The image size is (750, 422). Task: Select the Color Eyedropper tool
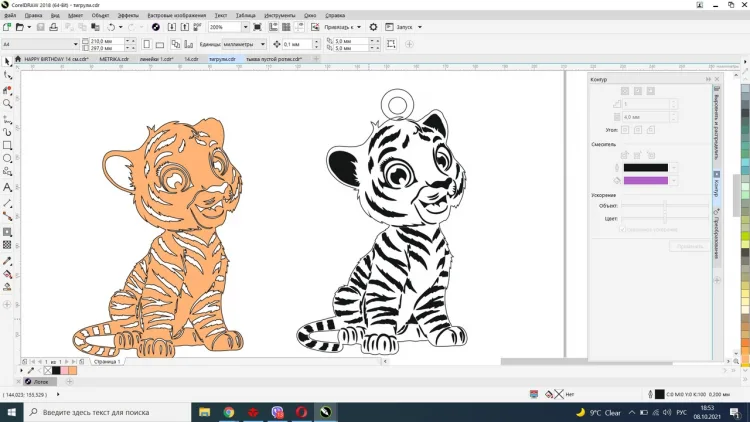tap(7, 261)
